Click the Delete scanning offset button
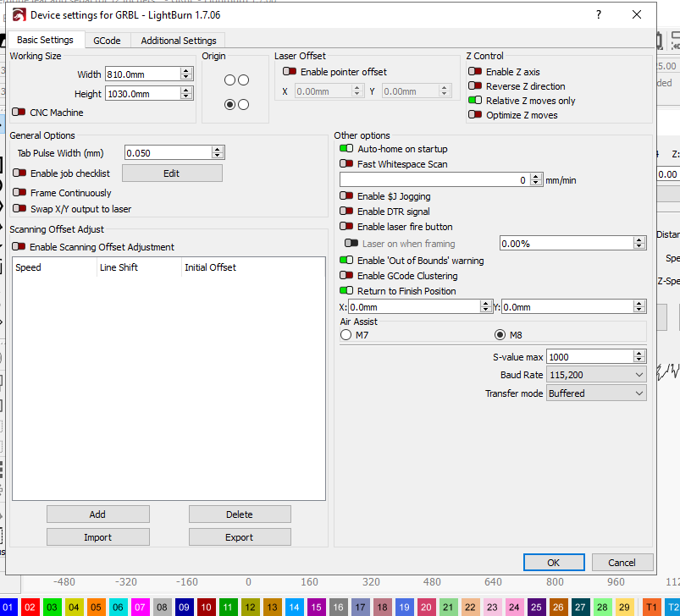This screenshot has height=616, width=680. point(240,514)
